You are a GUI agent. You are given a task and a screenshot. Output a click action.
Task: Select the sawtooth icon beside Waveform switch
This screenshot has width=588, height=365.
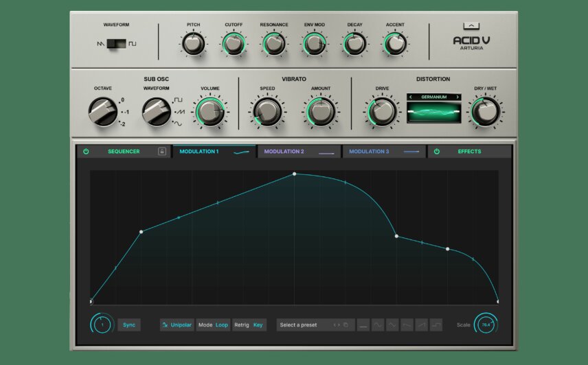tap(100, 44)
